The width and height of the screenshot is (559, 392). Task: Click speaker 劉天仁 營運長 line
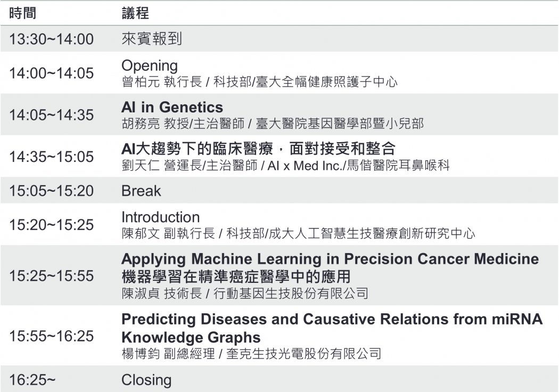tap(285, 166)
